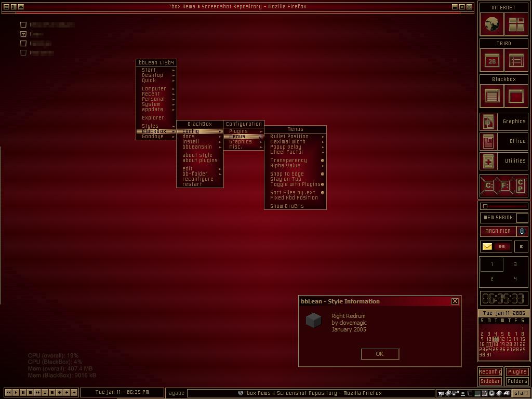This screenshot has height=399, width=532.
Task: Open the F: drive shortcut
Action: click(505, 185)
